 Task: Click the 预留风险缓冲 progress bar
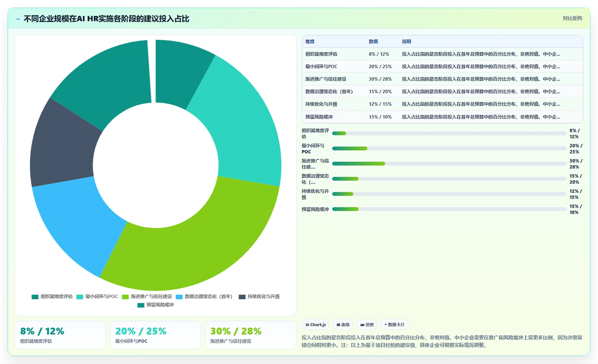[x=449, y=209]
